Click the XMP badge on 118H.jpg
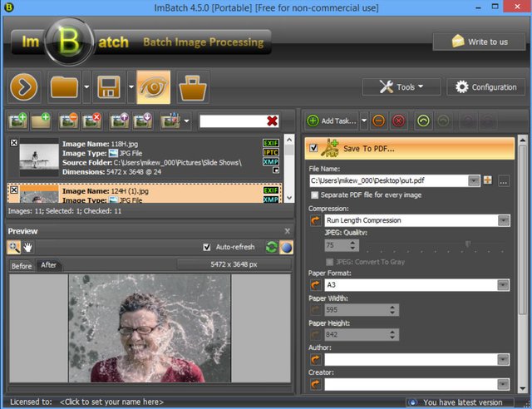Image resolution: width=532 pixels, height=409 pixels. click(271, 162)
